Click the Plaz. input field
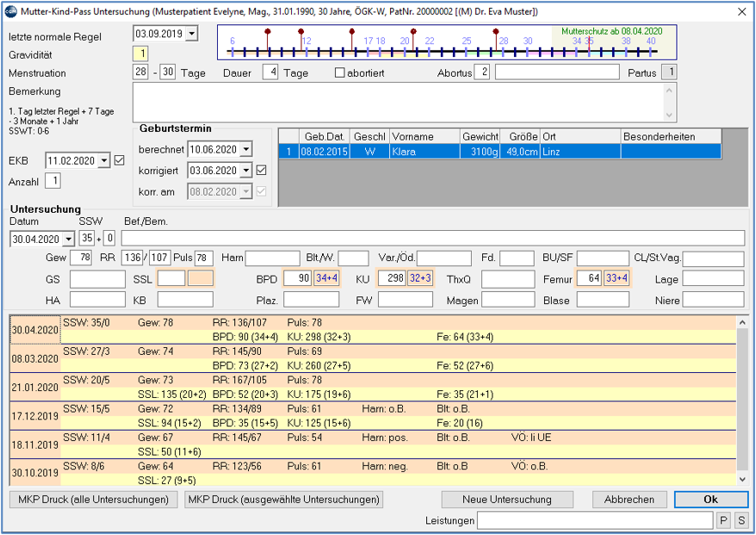The height and width of the screenshot is (535, 756). coord(312,300)
